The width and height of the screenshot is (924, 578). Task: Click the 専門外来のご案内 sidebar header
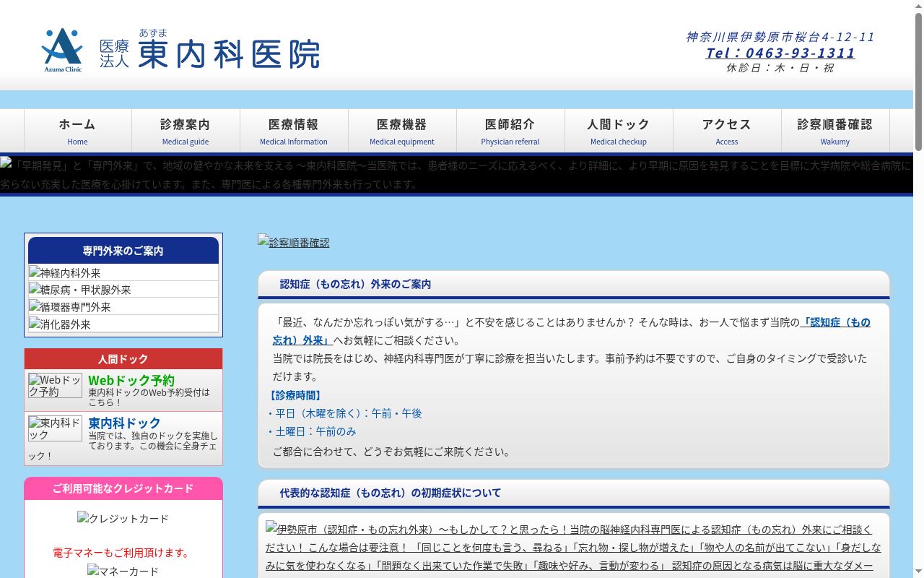click(x=123, y=251)
